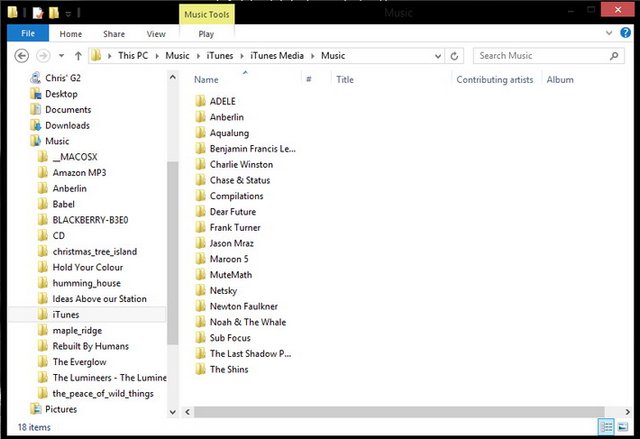
Task: Select the View ribbon tab
Action: pos(156,34)
